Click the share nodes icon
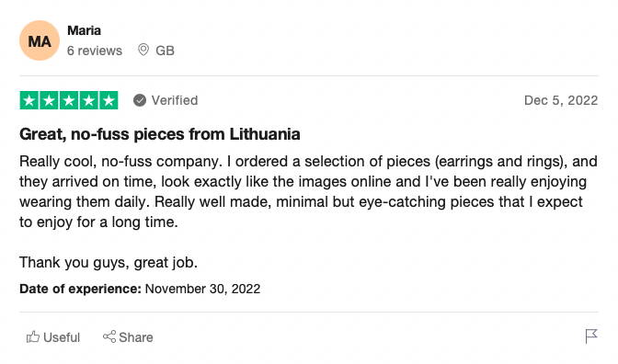This screenshot has width=618, height=364. pos(109,336)
